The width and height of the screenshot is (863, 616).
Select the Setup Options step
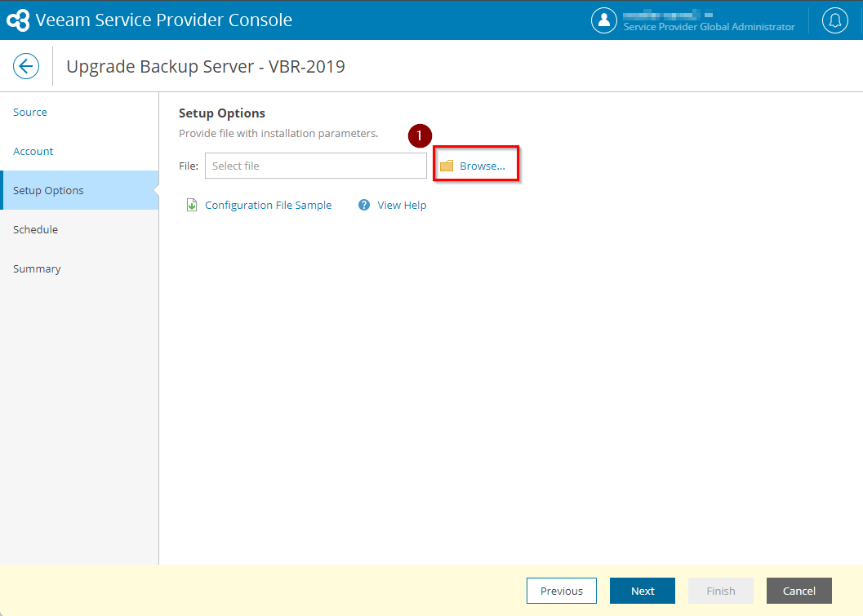pyautogui.click(x=79, y=190)
